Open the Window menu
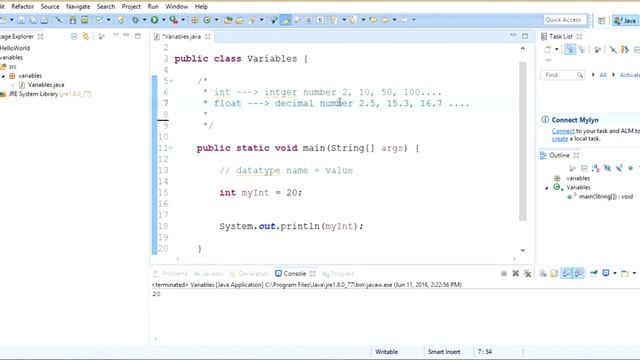 (x=176, y=7)
